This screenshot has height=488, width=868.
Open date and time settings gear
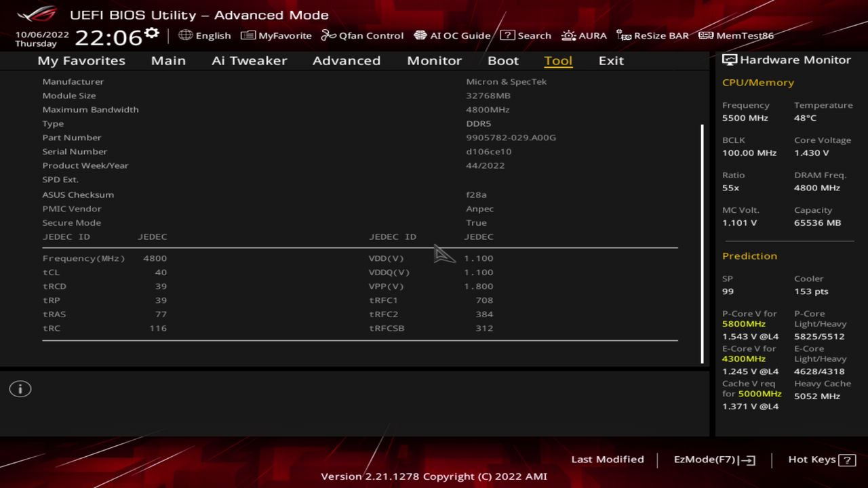pyautogui.click(x=152, y=34)
